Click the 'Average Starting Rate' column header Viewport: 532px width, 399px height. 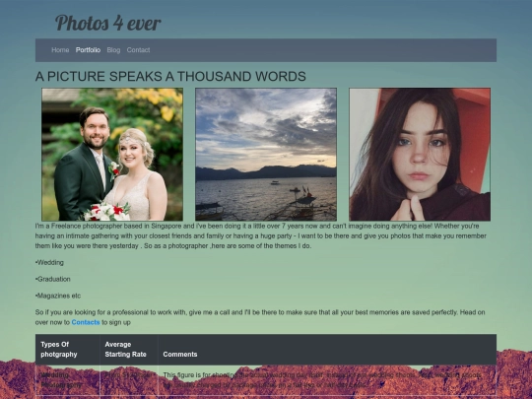click(129, 350)
